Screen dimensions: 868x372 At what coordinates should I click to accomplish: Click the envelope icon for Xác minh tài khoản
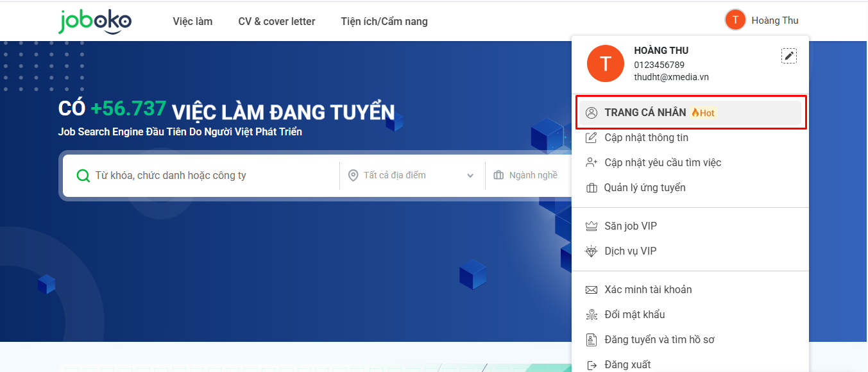pos(591,290)
